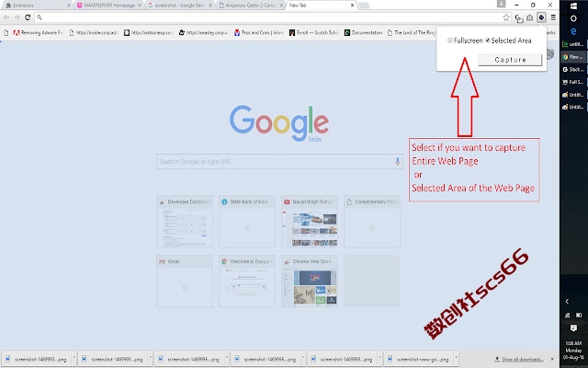Open the action center notification icon
This screenshot has height=368, width=588.
click(x=573, y=328)
